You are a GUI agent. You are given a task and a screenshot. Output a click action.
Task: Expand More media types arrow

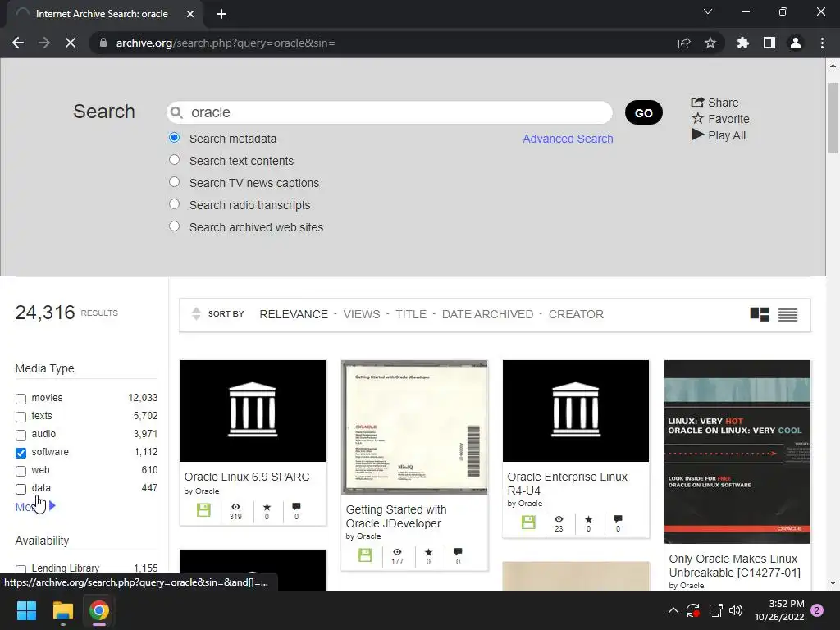pyautogui.click(x=52, y=505)
